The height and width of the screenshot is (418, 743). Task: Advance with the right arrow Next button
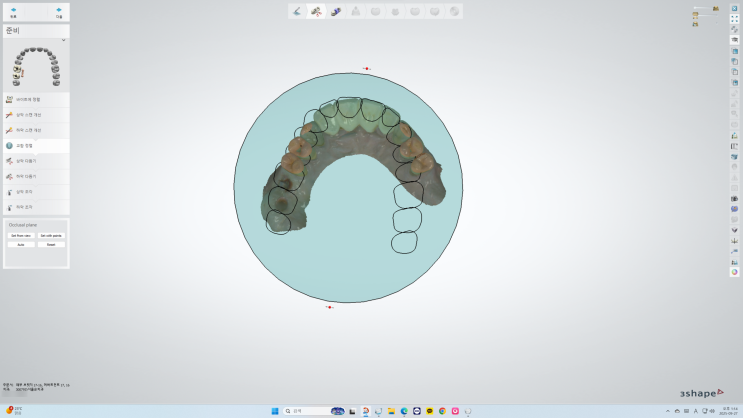[x=59, y=12]
